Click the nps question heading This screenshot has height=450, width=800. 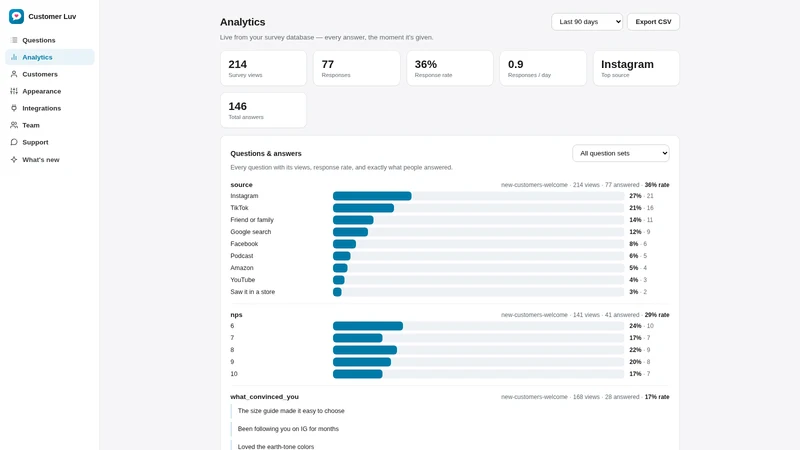point(236,315)
